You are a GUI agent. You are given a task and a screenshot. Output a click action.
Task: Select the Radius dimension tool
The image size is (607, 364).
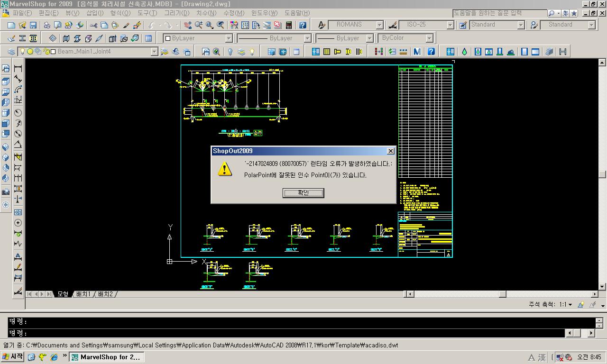click(18, 112)
